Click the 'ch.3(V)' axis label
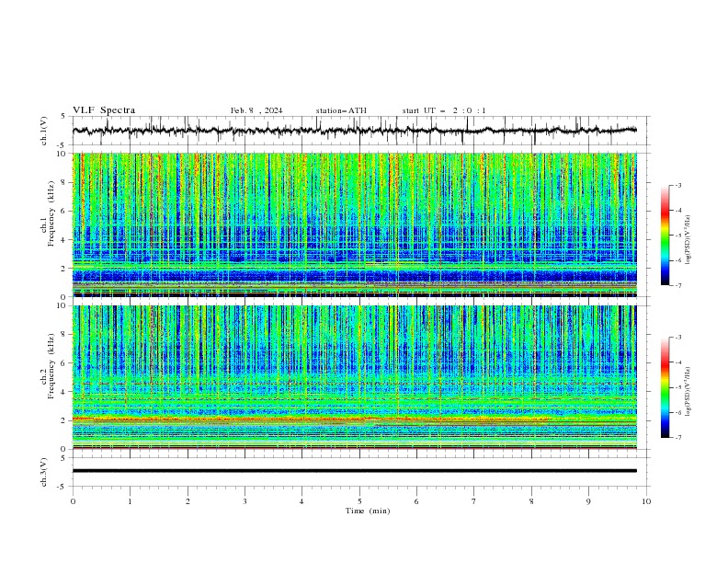This screenshot has height=563, width=728. click(44, 472)
